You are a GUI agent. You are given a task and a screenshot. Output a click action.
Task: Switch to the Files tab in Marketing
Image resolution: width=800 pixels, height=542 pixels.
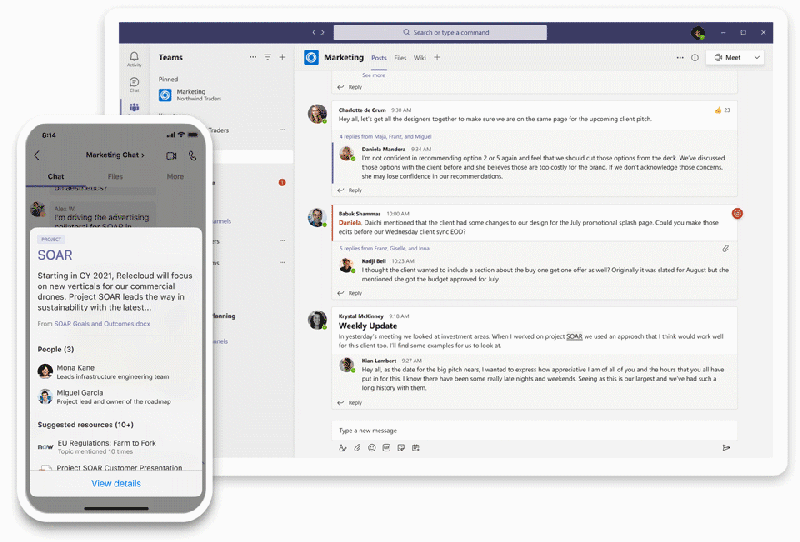pos(400,58)
